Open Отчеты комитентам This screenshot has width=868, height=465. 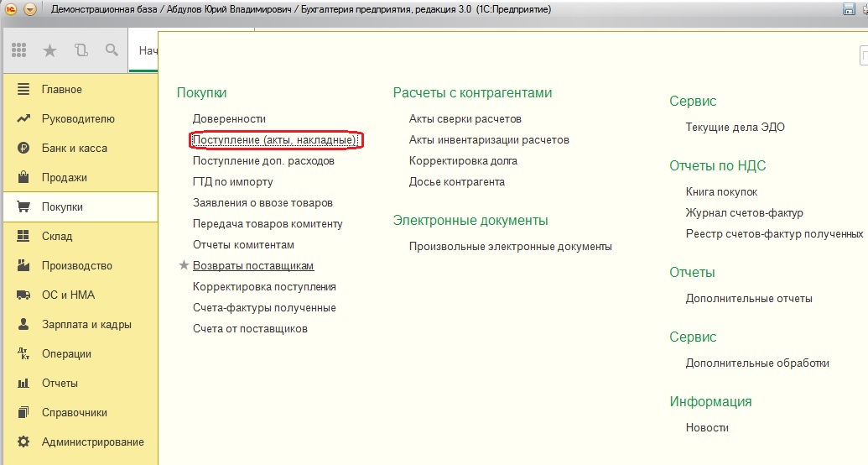[243, 245]
